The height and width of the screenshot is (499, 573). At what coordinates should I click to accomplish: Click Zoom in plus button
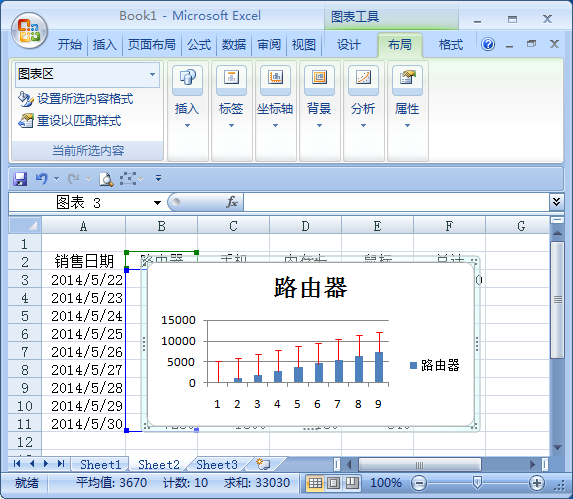[x=536, y=483]
